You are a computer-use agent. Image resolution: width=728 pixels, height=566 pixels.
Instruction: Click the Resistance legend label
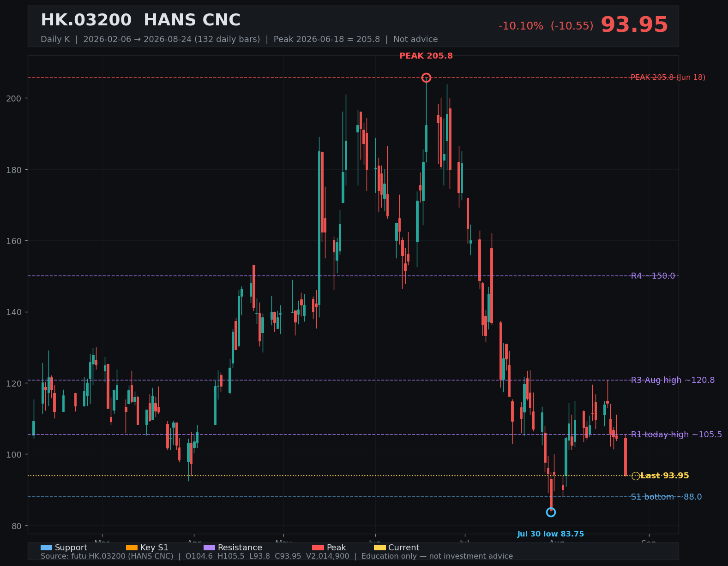point(240,548)
